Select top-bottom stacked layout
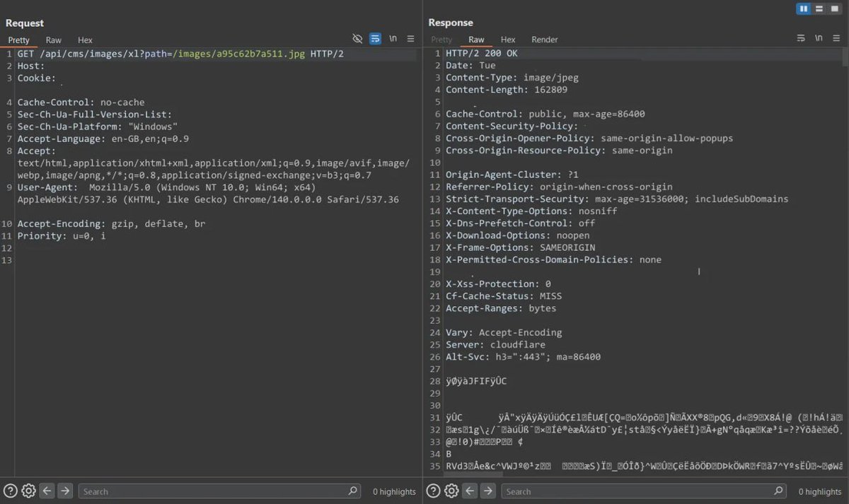The image size is (849, 504). [819, 8]
